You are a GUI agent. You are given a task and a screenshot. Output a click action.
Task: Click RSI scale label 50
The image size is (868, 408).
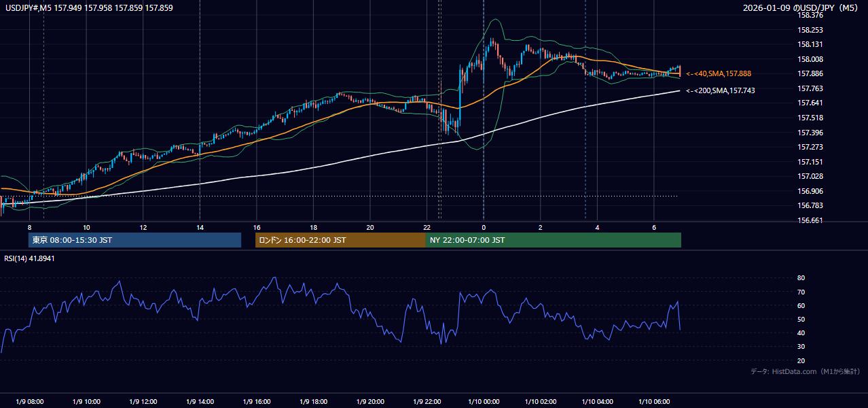tap(801, 319)
